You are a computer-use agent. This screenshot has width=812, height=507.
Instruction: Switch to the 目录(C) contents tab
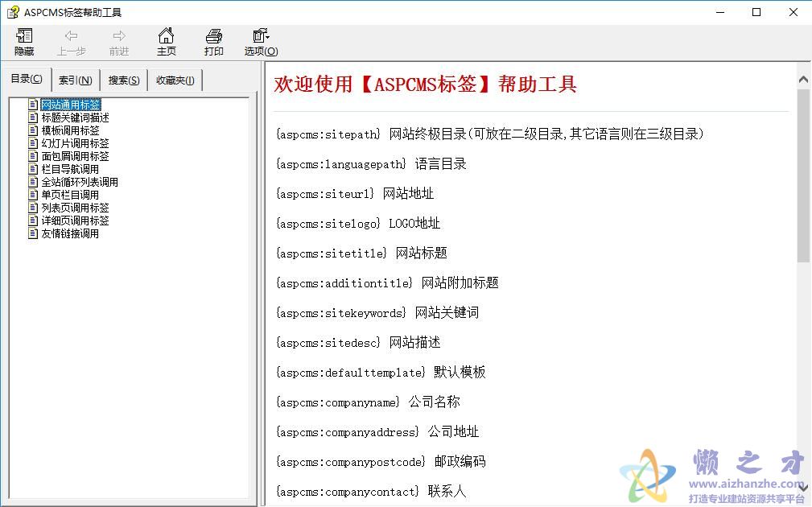pos(27,79)
